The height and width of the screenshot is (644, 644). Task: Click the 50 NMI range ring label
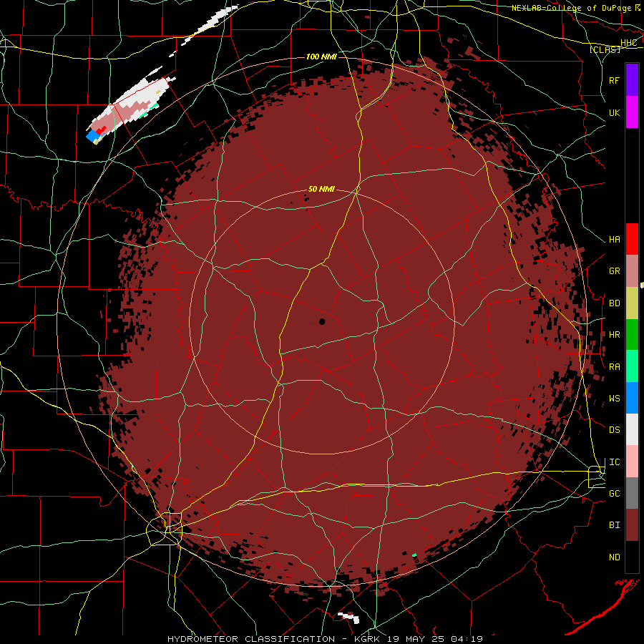click(x=321, y=189)
